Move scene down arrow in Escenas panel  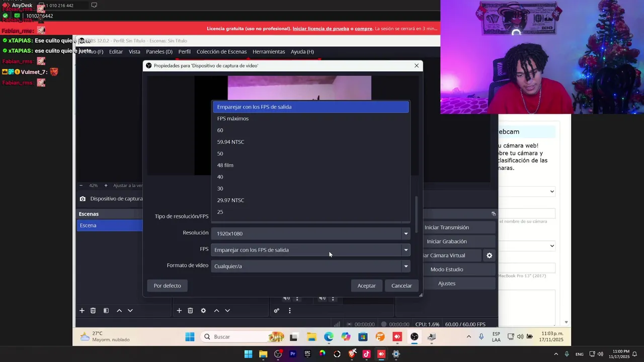(x=130, y=311)
